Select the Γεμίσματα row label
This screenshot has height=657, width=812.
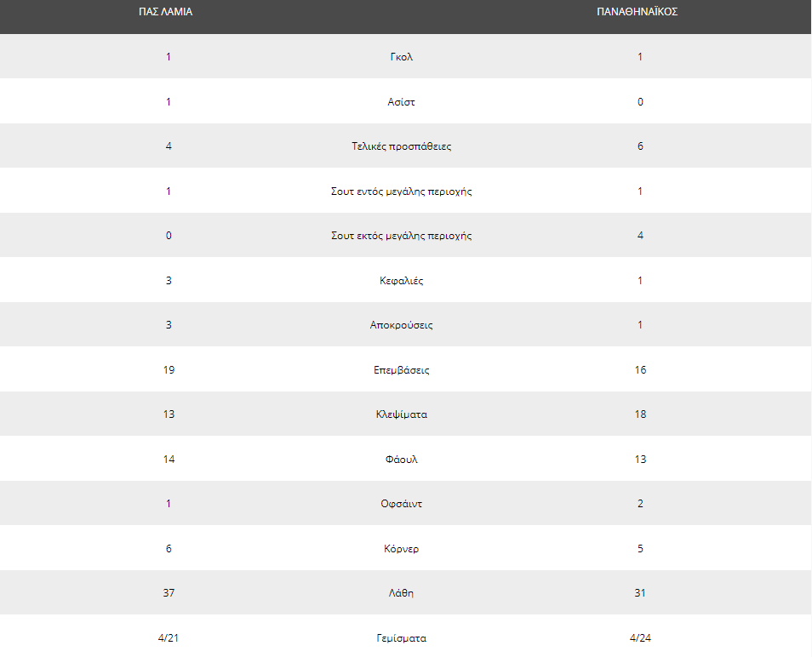pyautogui.click(x=402, y=638)
